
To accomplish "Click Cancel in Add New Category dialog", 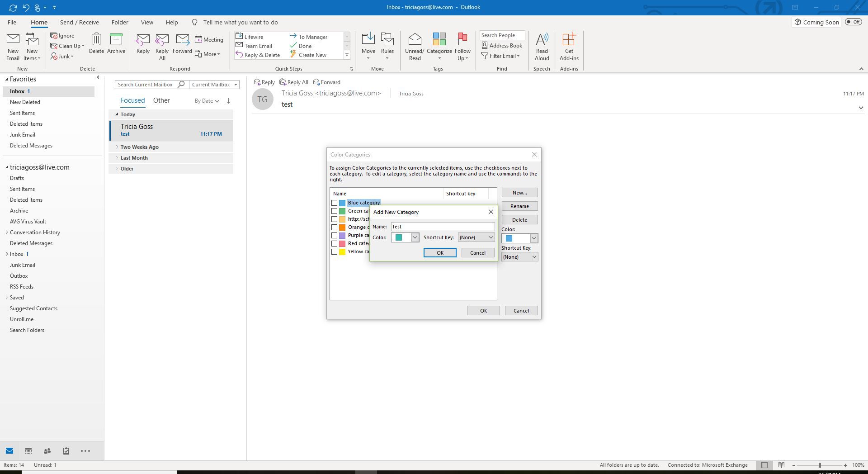I will (477, 253).
